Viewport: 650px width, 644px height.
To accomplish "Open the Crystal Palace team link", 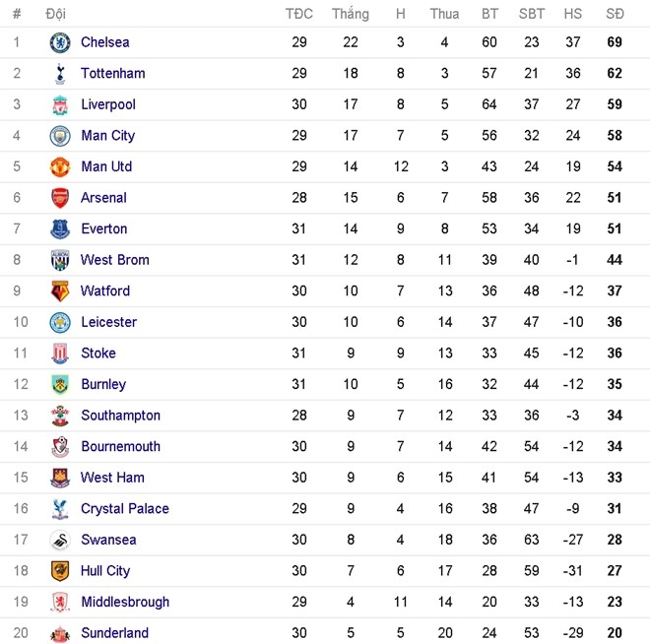I will point(125,509).
